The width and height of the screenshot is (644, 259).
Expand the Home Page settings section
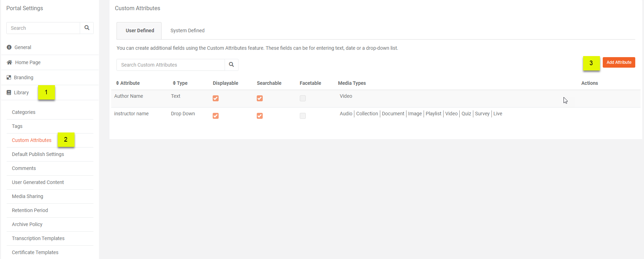[28, 62]
